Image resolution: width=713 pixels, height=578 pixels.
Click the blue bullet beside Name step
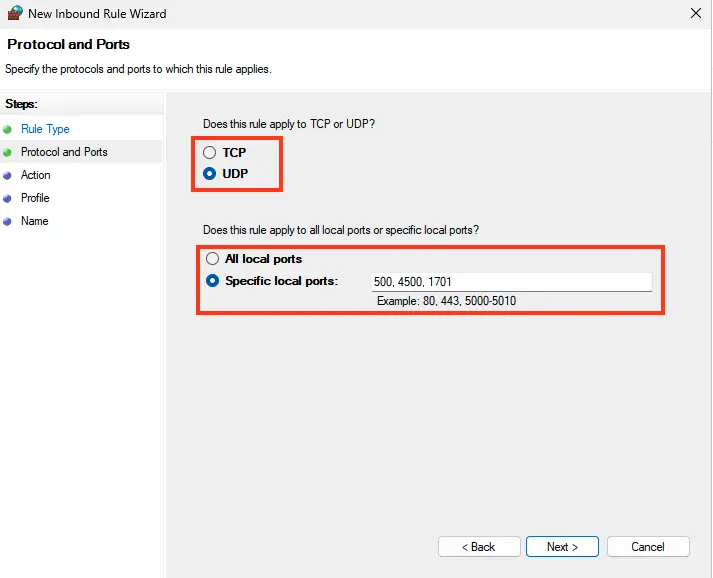pyautogui.click(x=8, y=221)
